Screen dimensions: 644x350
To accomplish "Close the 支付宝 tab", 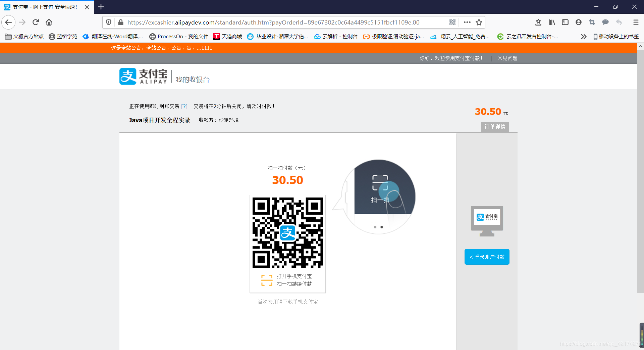I will click(x=87, y=7).
